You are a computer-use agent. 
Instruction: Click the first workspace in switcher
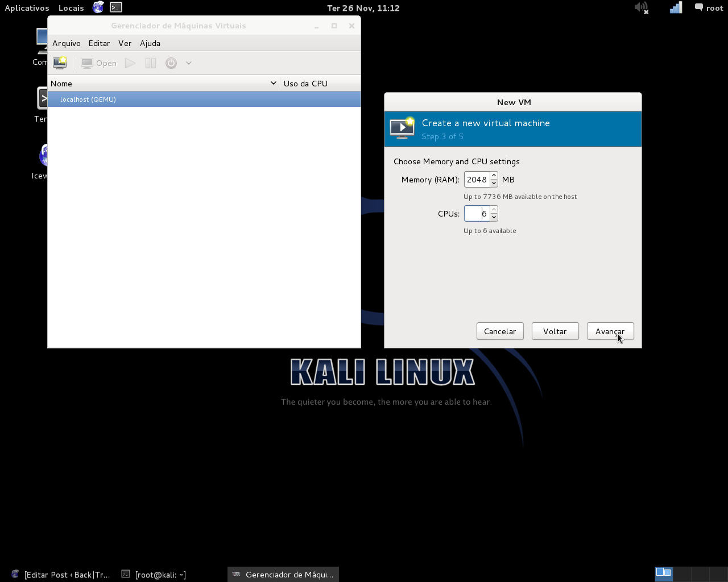click(663, 574)
